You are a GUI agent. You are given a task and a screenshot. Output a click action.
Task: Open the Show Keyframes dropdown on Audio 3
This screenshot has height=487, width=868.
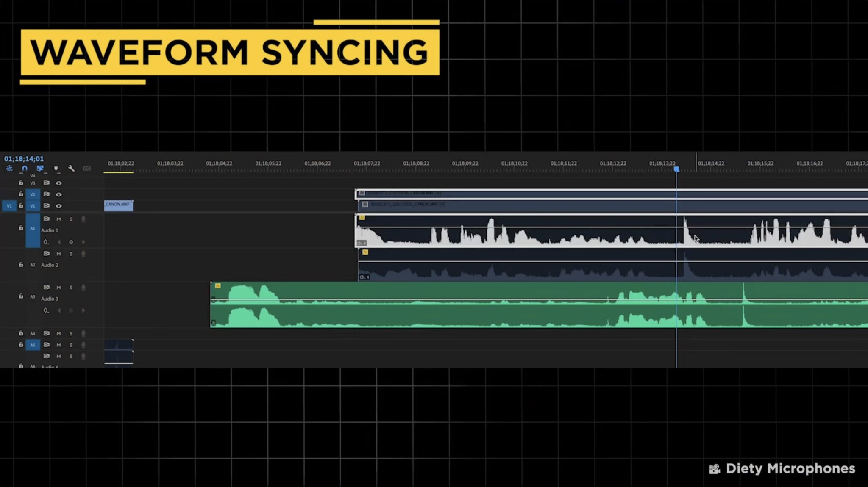coord(46,310)
